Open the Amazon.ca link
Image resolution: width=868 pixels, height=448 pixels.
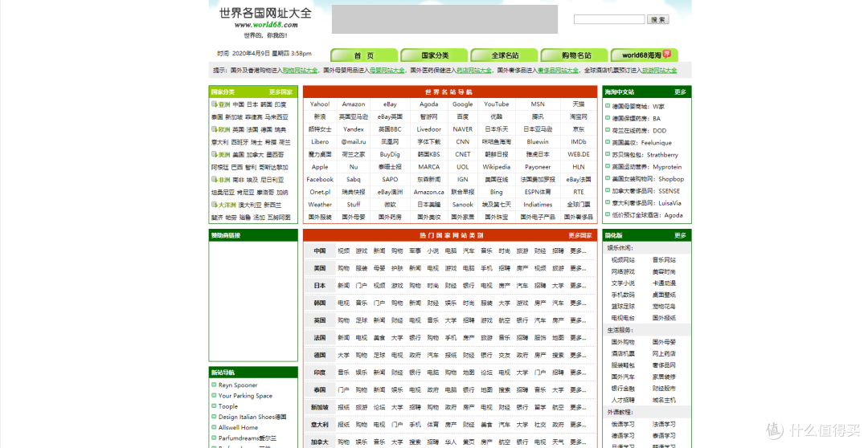pyautogui.click(x=429, y=192)
